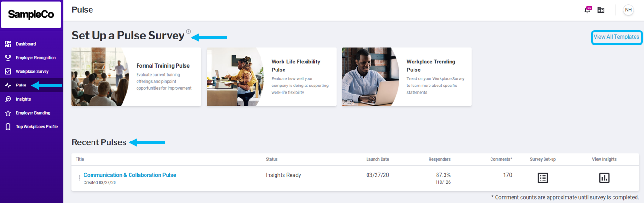Navigate to Top Workplaces Profile
This screenshot has height=203, width=644.
pos(37,127)
